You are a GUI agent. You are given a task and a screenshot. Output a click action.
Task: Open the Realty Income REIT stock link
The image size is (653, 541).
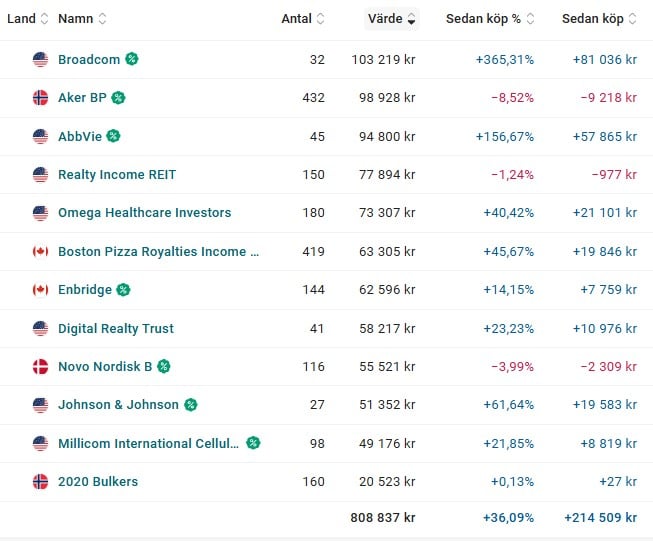[x=117, y=174]
